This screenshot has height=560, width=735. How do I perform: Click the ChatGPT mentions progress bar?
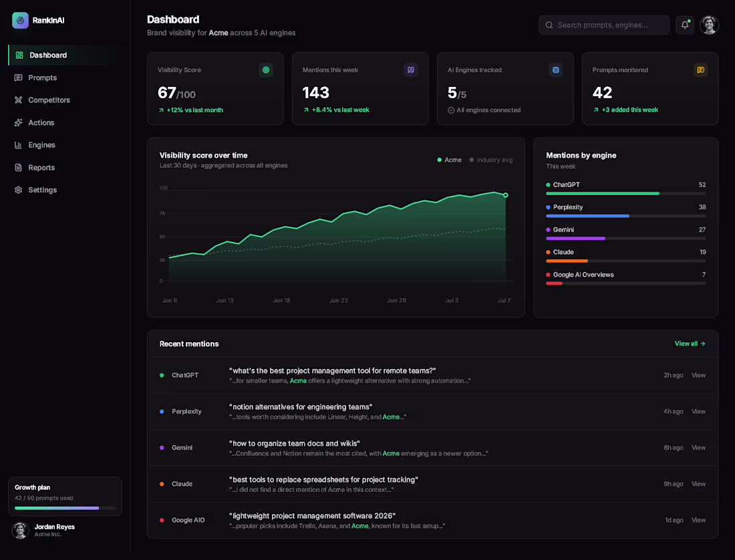pos(626,193)
